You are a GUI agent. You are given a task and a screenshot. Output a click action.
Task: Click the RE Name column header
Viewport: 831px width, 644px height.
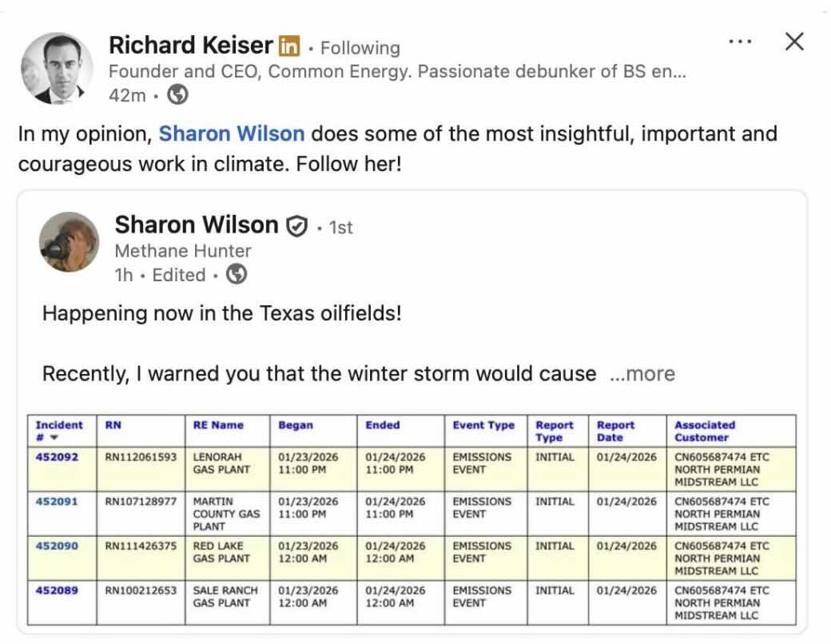[218, 426]
